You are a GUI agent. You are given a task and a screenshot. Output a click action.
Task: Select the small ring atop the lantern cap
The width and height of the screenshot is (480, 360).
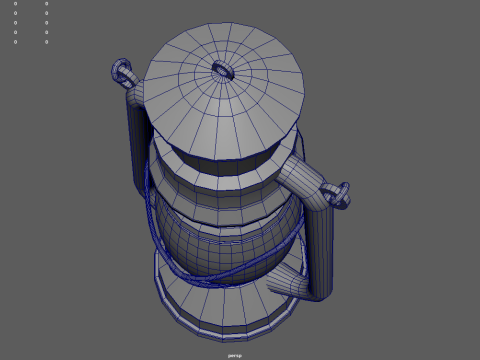tap(223, 70)
